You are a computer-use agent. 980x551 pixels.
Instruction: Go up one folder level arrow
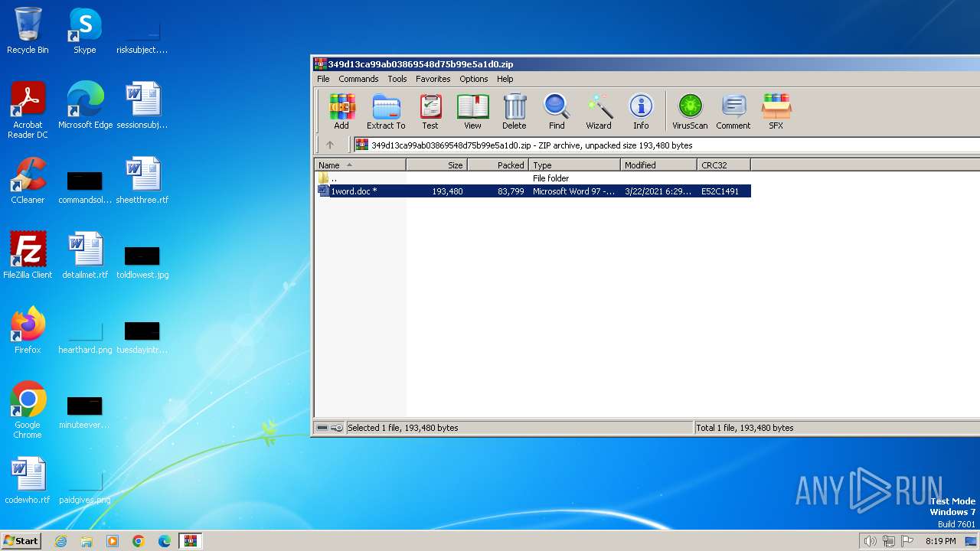pos(330,145)
